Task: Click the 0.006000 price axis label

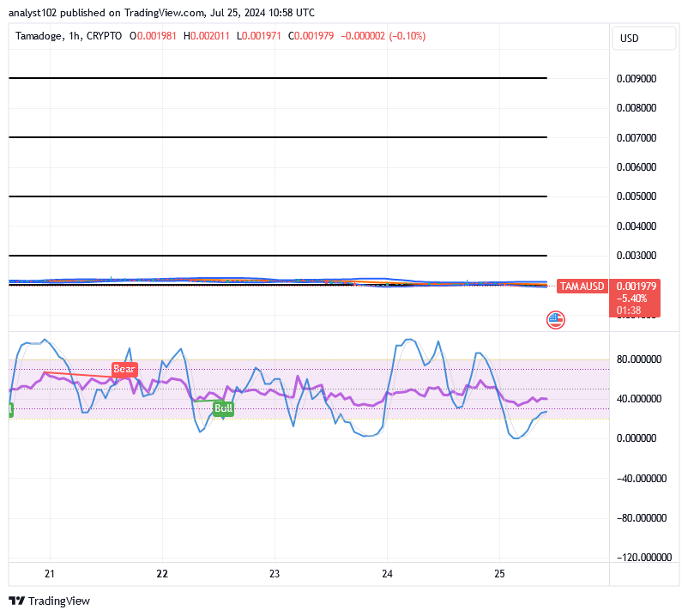Action: tap(637, 167)
